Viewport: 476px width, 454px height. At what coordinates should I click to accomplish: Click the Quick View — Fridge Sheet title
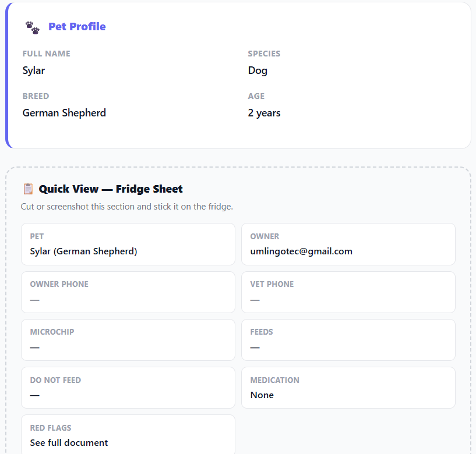(x=111, y=189)
